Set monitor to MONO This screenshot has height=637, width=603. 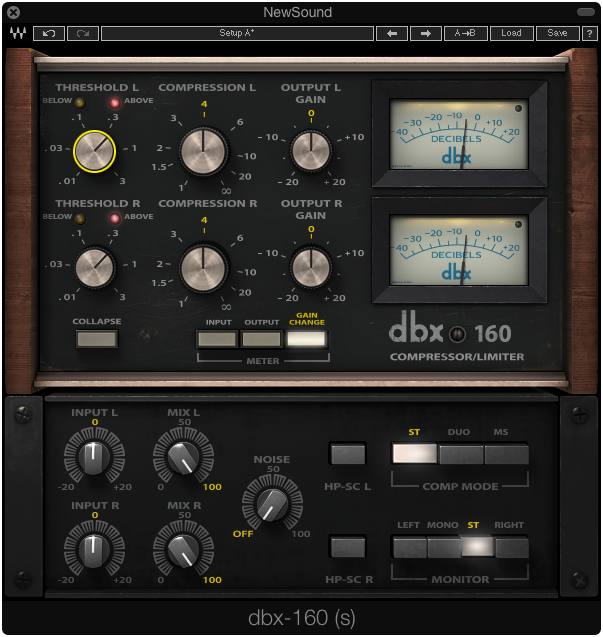pyautogui.click(x=444, y=547)
